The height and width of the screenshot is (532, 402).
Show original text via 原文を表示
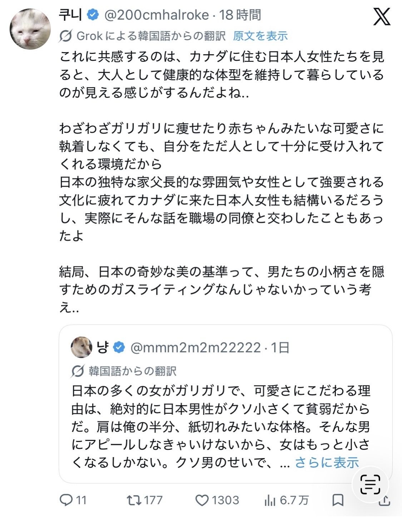click(x=260, y=36)
